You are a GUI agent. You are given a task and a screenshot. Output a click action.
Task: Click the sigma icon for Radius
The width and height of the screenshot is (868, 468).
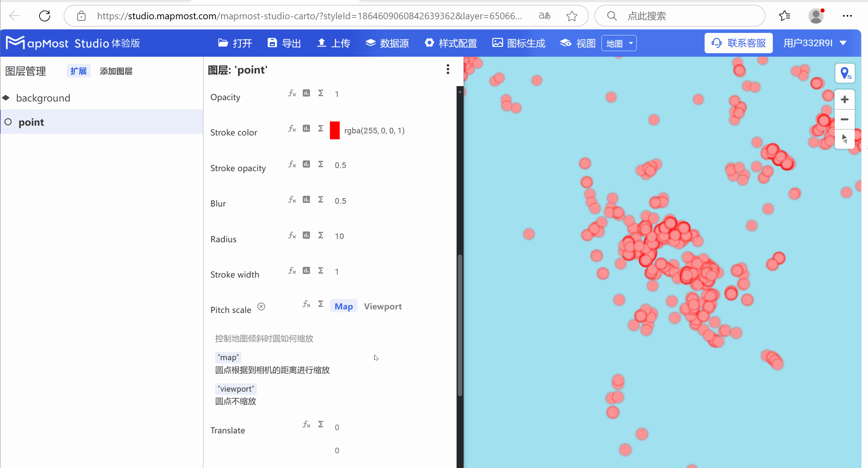coord(320,235)
